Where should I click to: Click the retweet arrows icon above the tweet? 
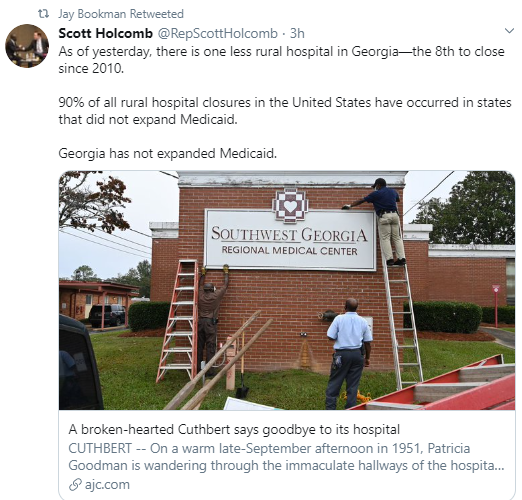tap(43, 14)
